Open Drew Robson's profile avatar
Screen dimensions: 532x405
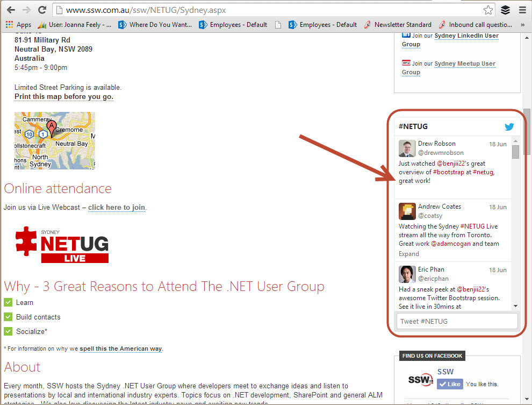(407, 148)
